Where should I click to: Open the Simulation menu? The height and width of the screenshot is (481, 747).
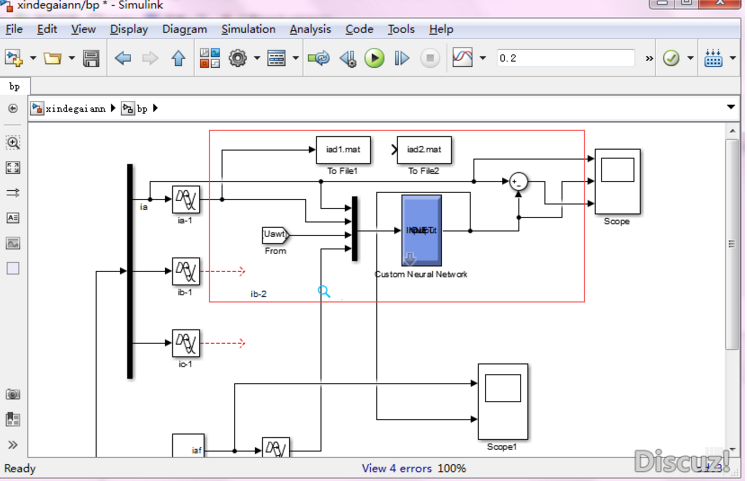click(248, 29)
